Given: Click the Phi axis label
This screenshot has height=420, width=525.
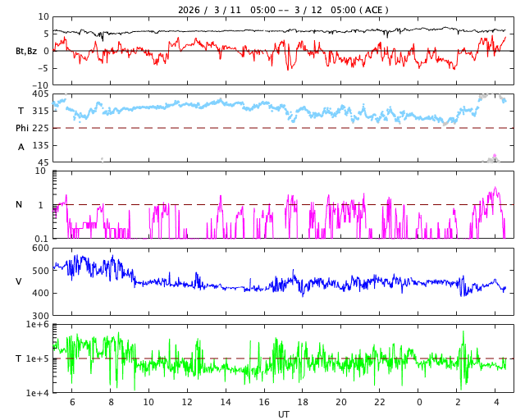Looking at the screenshot, I should [x=21, y=128].
